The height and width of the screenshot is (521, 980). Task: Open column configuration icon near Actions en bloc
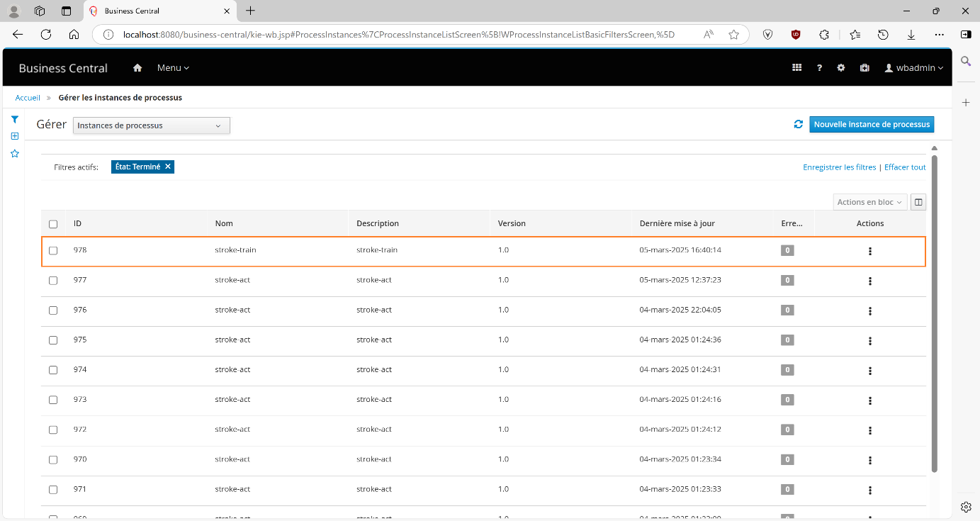click(x=918, y=201)
